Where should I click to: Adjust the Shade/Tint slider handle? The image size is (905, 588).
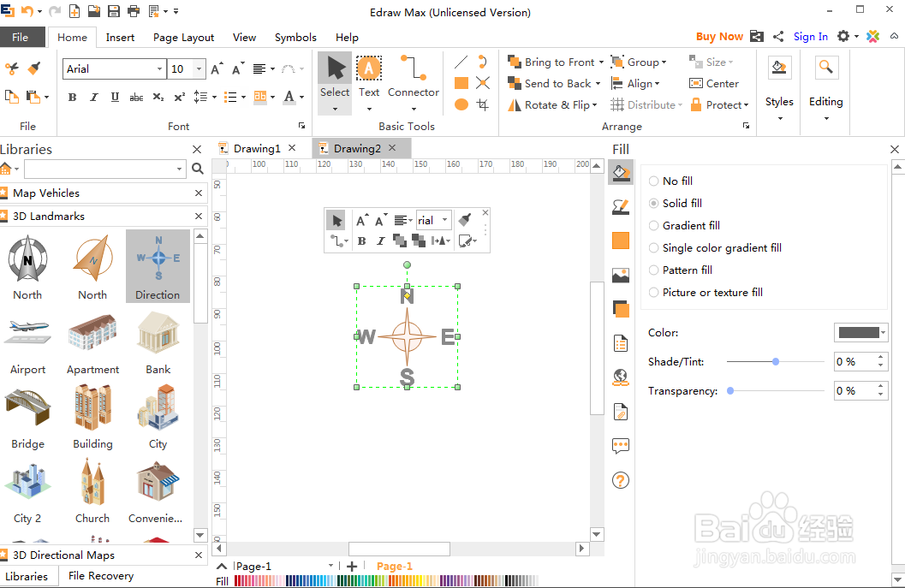tap(776, 361)
